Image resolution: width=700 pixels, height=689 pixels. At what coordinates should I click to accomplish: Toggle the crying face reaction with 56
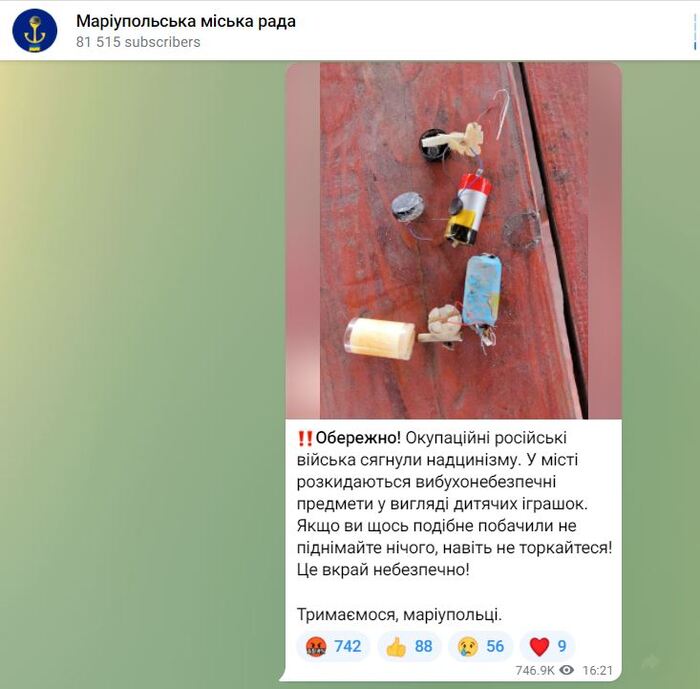pyautogui.click(x=481, y=646)
